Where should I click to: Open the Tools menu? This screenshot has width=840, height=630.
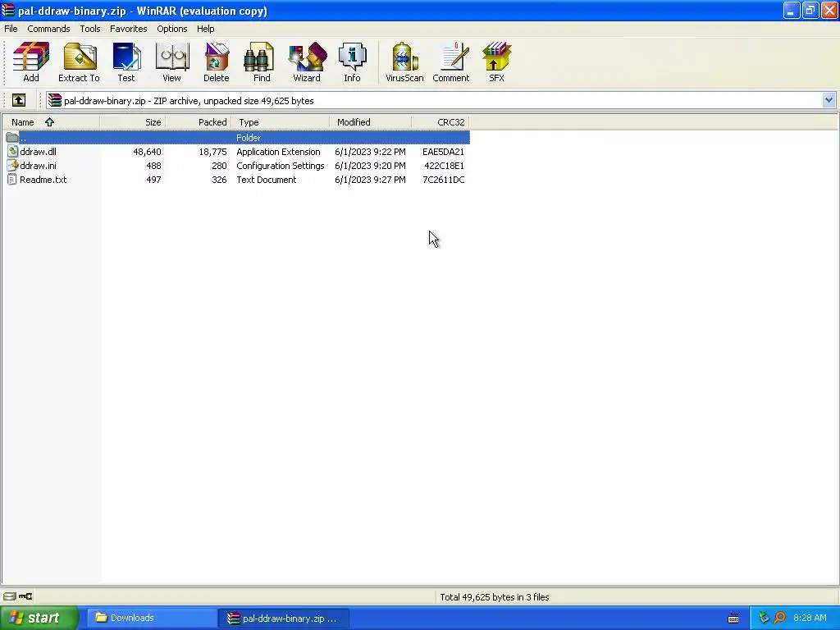pos(90,29)
